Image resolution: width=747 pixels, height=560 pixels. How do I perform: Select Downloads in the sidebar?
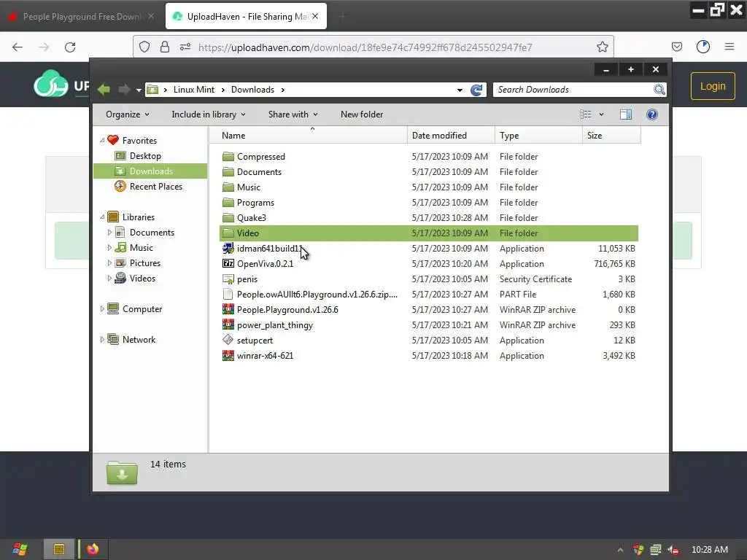(x=150, y=171)
